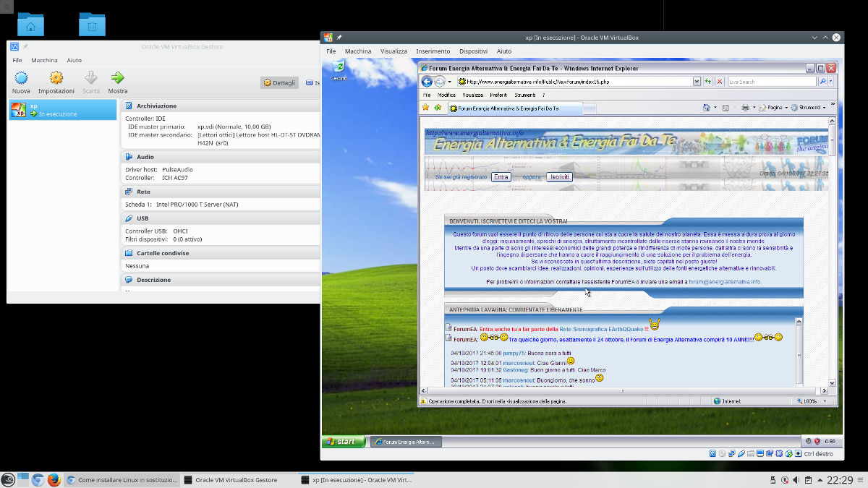Image resolution: width=868 pixels, height=488 pixels.
Task: Collapse the Audio section header
Action: tap(221, 157)
